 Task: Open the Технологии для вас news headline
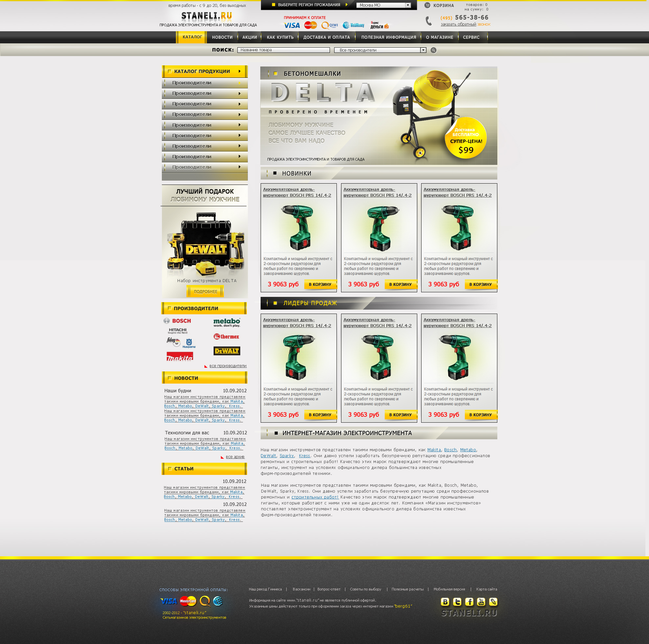(187, 433)
